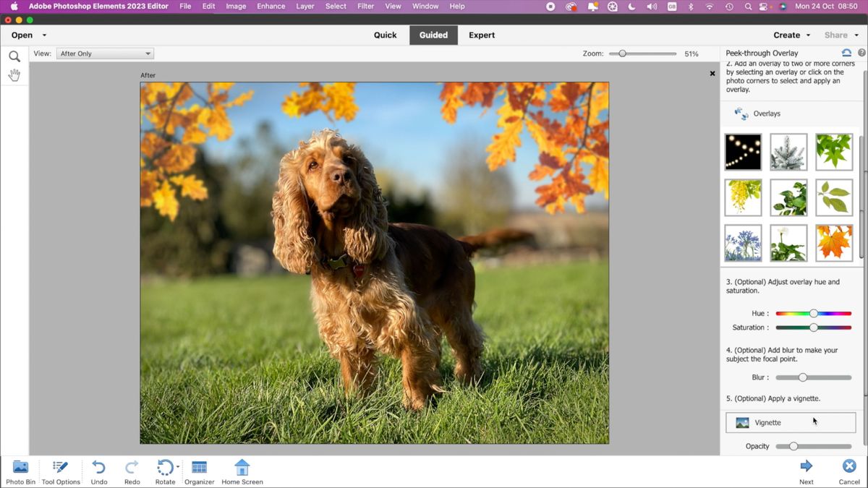The width and height of the screenshot is (868, 488).
Task: Open the Create dropdown
Action: pyautogui.click(x=791, y=35)
